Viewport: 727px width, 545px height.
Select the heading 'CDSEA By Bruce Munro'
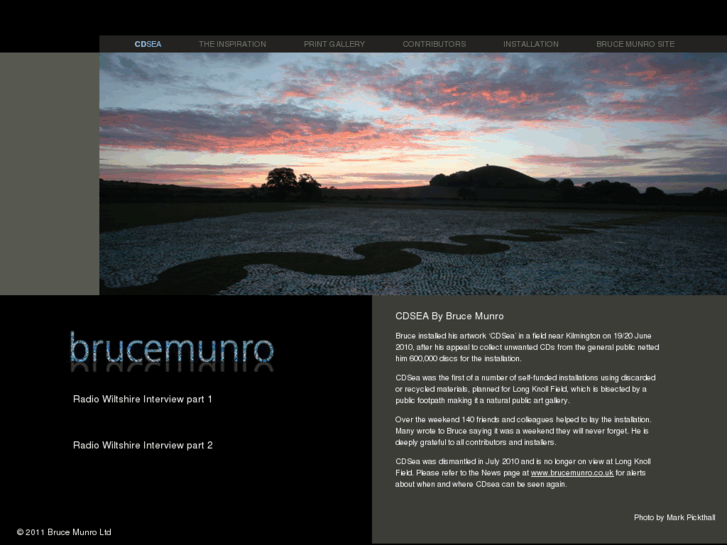point(449,316)
